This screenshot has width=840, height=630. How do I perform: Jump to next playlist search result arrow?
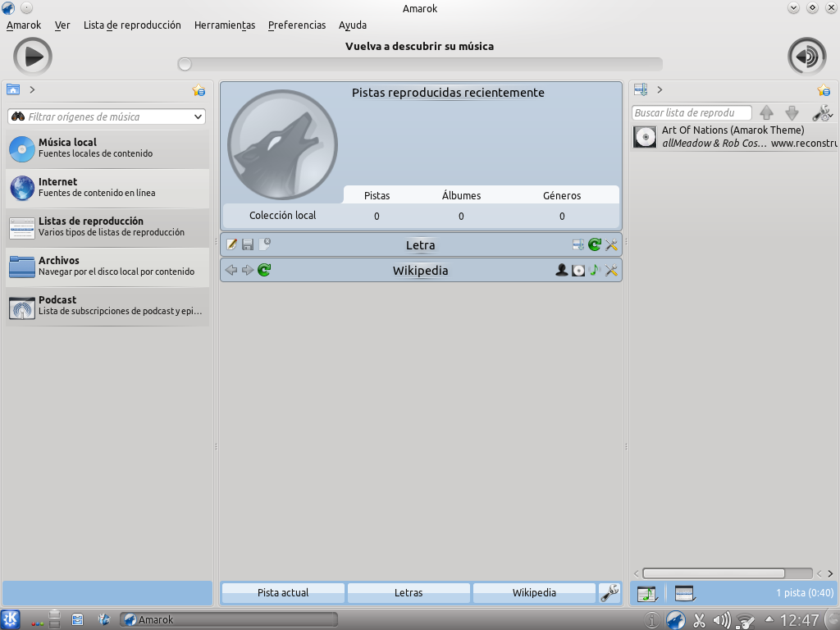pos(792,112)
